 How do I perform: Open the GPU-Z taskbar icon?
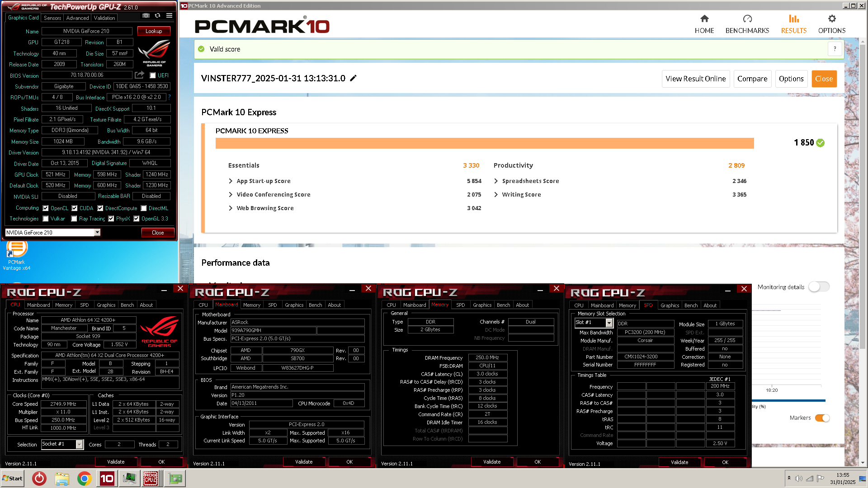click(x=175, y=479)
